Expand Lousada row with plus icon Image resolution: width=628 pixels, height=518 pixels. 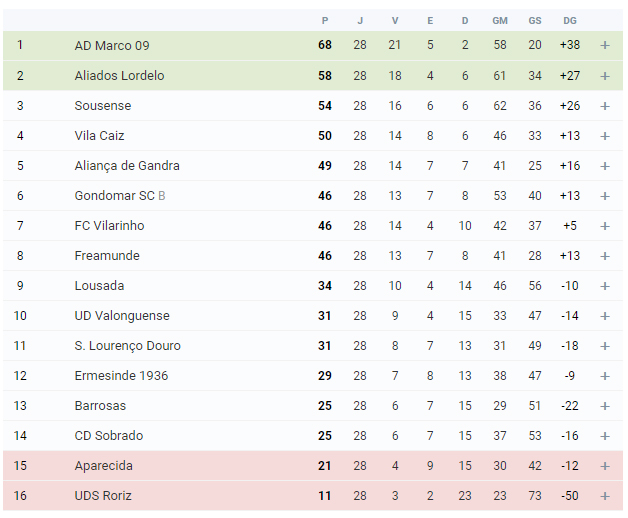click(605, 286)
